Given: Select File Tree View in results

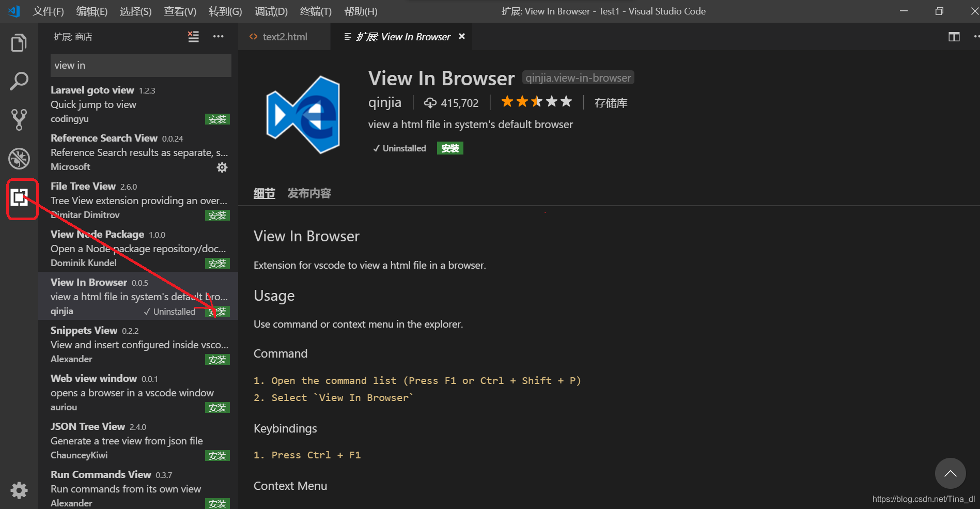Looking at the screenshot, I should tap(138, 200).
